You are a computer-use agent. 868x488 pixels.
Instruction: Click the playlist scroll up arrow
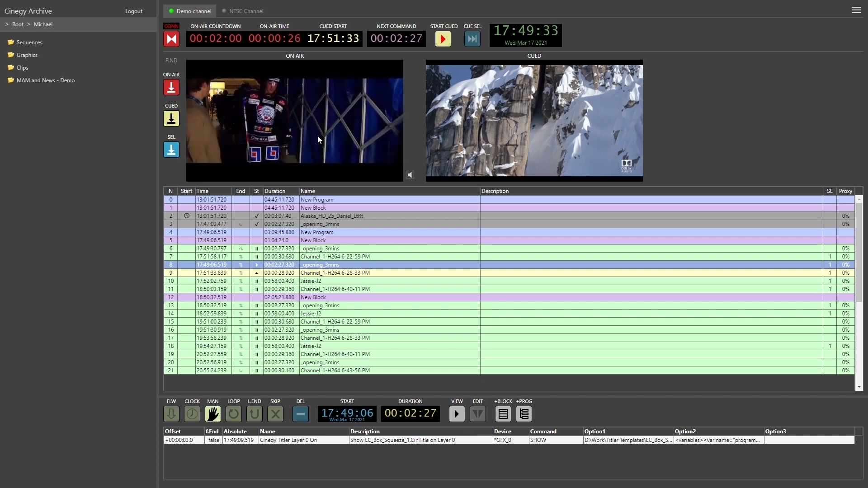[x=859, y=199]
